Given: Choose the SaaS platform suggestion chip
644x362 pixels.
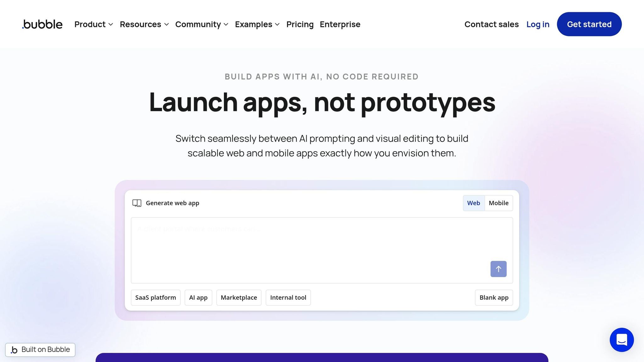Looking at the screenshot, I should point(155,298).
